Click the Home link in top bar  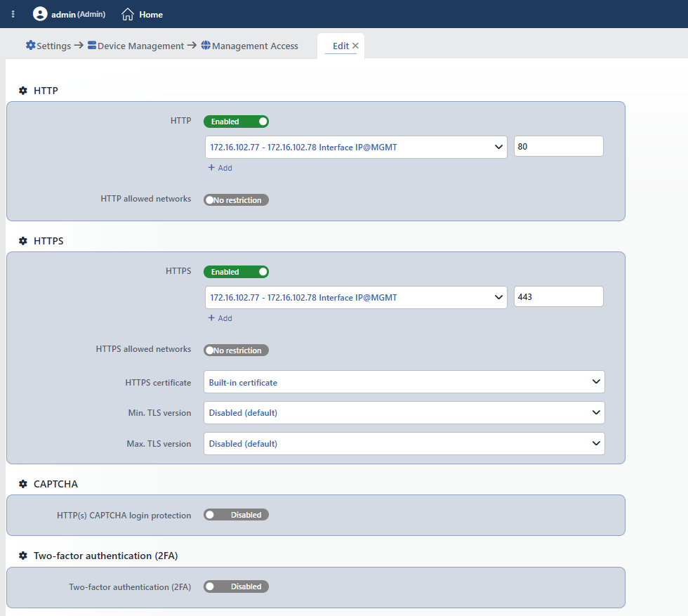pos(151,15)
